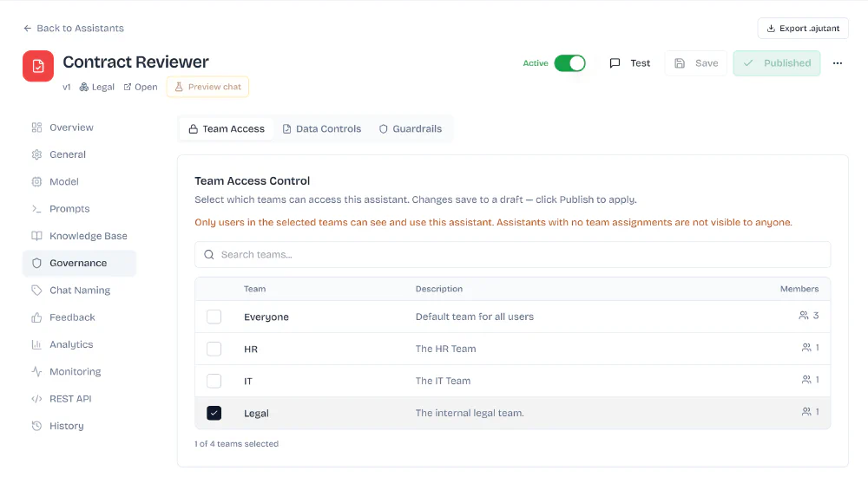This screenshot has height=477, width=868.
Task: Check the Everyone team checkbox
Action: [x=214, y=317]
